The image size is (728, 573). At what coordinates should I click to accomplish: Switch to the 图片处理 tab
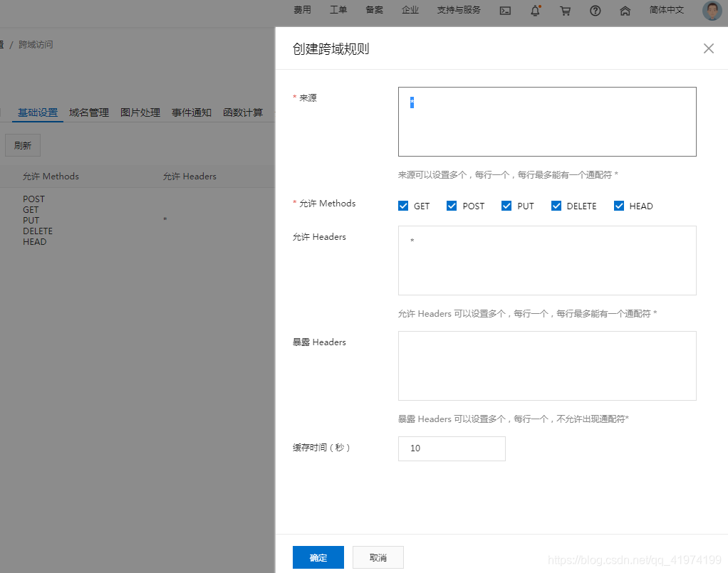[140, 112]
